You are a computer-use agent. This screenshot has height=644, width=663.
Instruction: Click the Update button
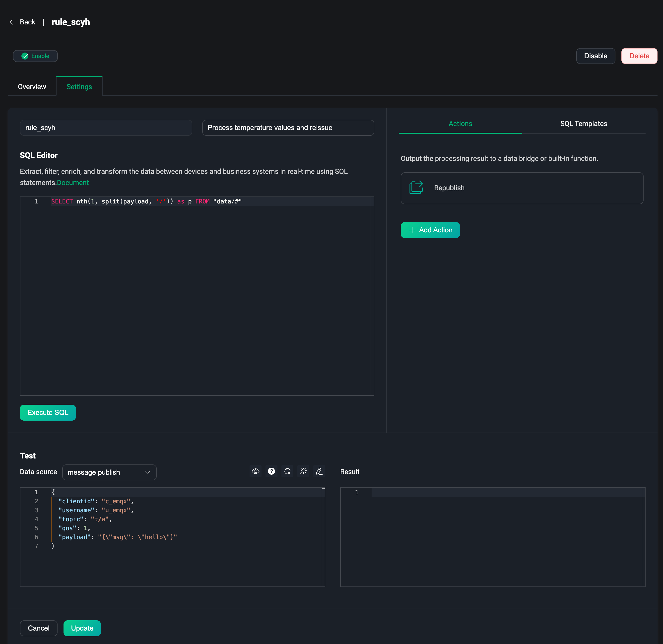tap(82, 628)
